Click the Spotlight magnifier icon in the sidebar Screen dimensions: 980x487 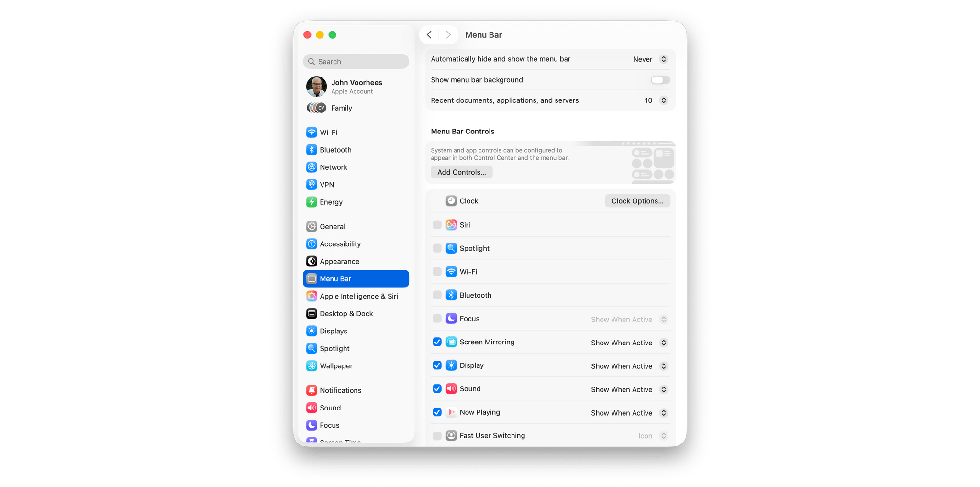(x=312, y=348)
